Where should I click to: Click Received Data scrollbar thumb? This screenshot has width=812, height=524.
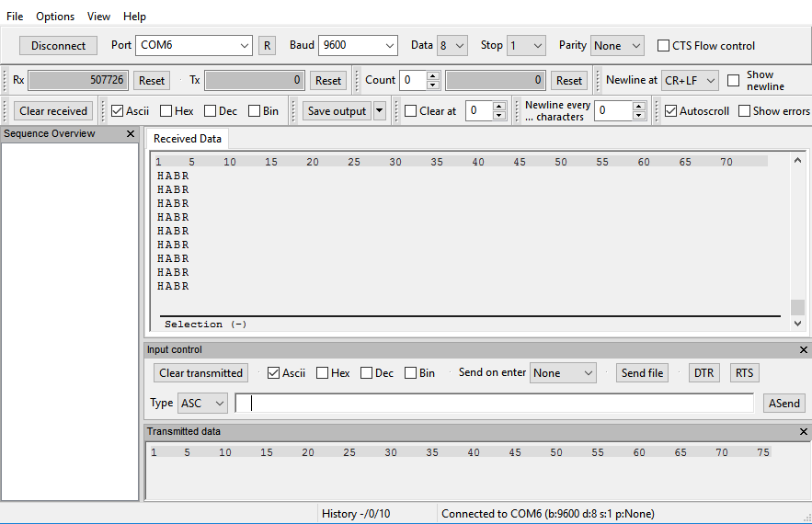pos(797,307)
